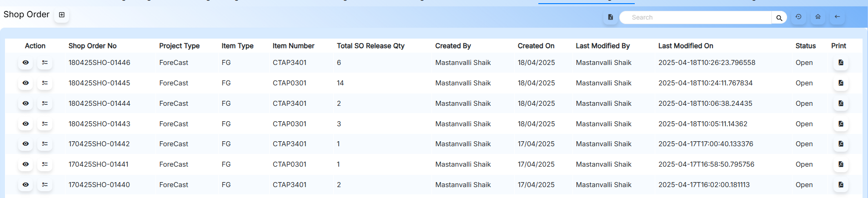Sort by Created On column header

click(536, 46)
